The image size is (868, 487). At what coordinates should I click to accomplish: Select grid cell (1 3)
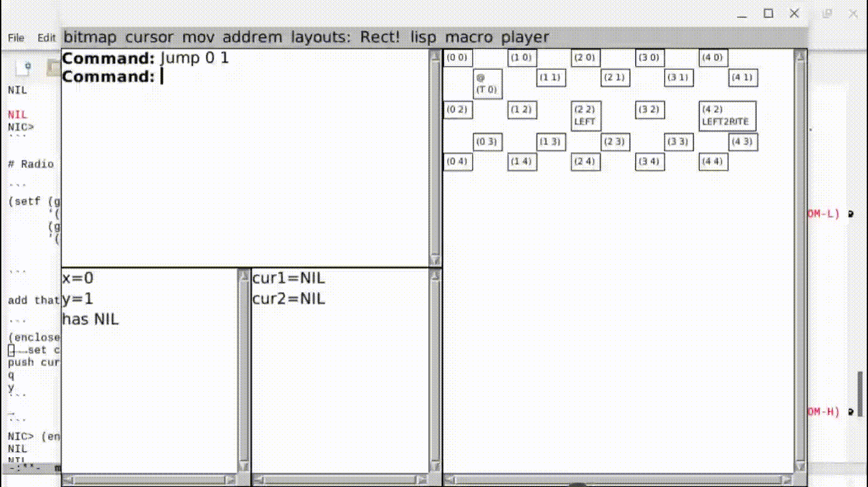click(x=551, y=142)
